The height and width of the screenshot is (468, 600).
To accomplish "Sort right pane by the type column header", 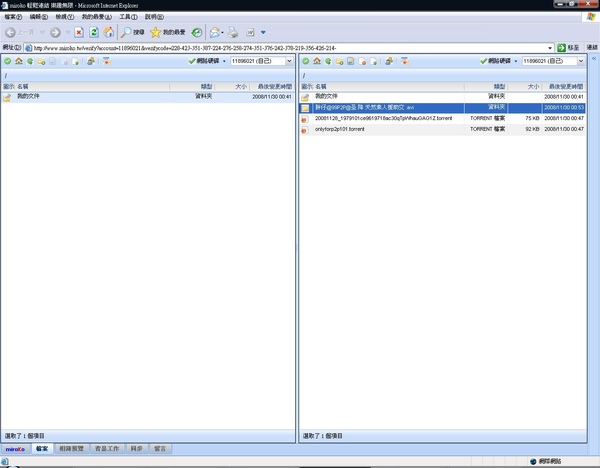I will [x=486, y=87].
